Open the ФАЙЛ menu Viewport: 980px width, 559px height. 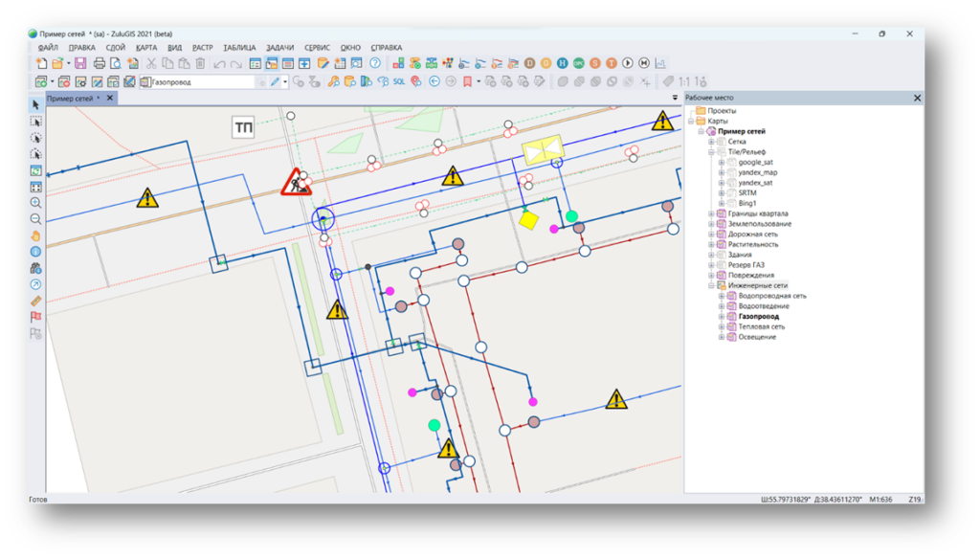(48, 48)
